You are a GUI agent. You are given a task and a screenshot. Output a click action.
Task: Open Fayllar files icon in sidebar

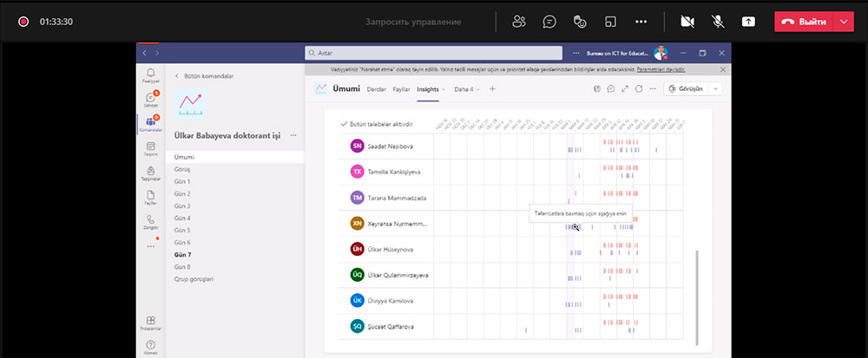click(x=150, y=198)
